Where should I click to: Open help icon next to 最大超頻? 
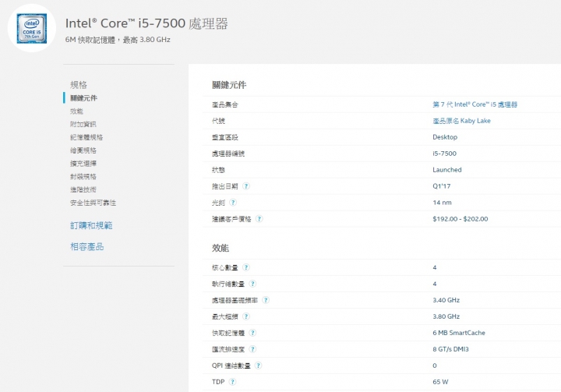click(x=246, y=316)
